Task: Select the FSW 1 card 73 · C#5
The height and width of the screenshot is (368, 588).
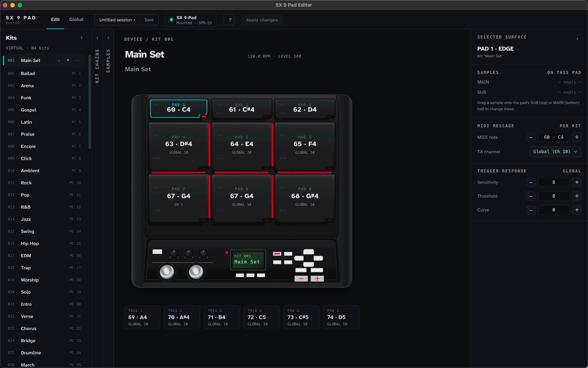Action: point(302,317)
